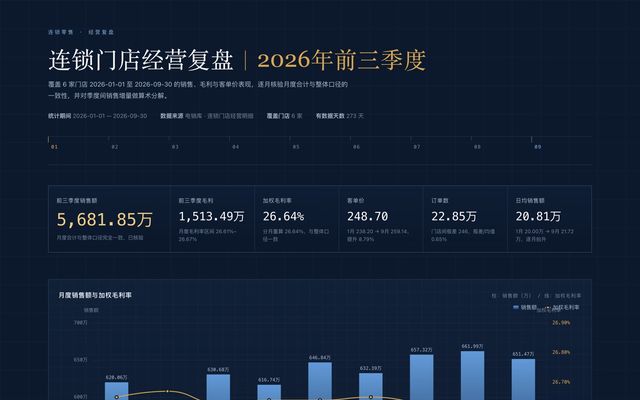Viewport: 640px width, 400px height.
Task: Click timeline marker 03
Action: 175,147
